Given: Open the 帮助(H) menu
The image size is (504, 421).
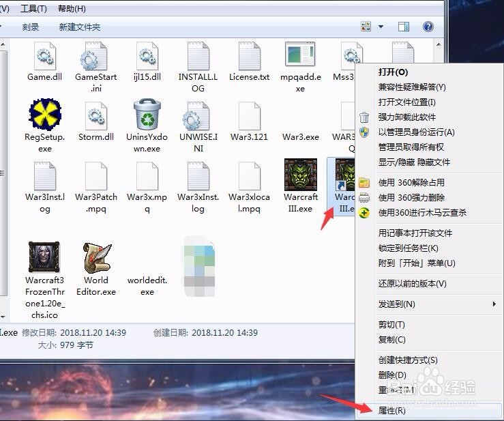Looking at the screenshot, I should pos(72,8).
